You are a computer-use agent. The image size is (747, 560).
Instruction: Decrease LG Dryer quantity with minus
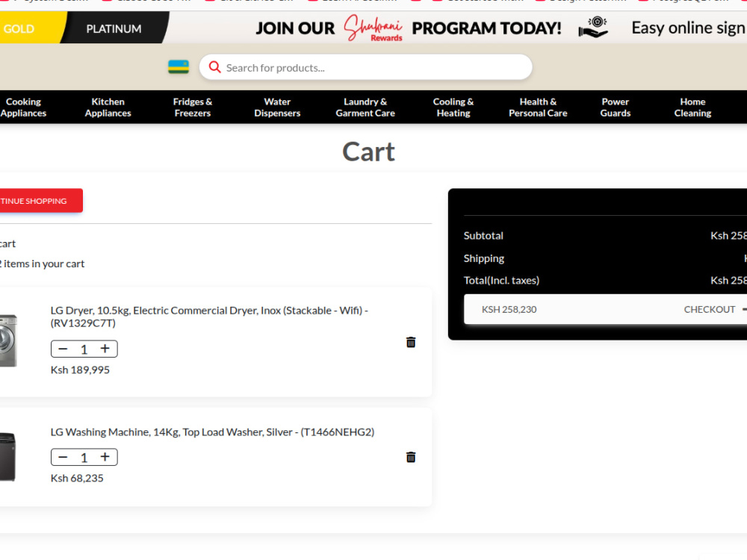click(63, 349)
